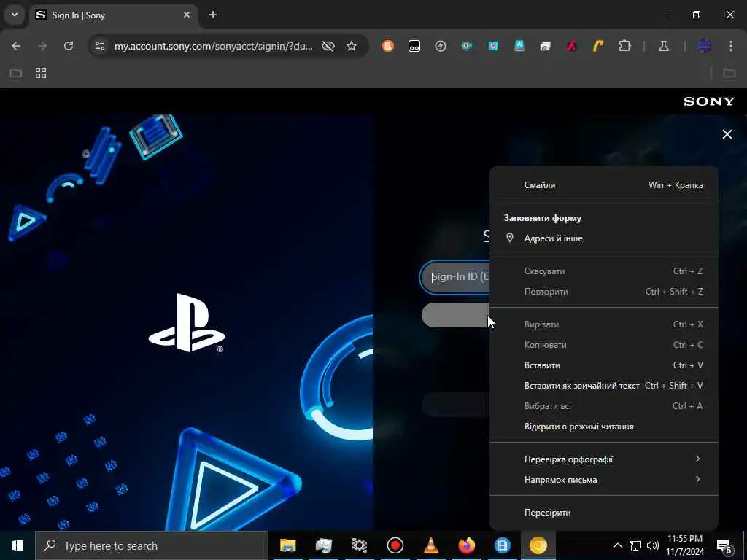Image resolution: width=747 pixels, height=560 pixels.
Task: Open Chrome Labs flask icon
Action: pos(664,46)
